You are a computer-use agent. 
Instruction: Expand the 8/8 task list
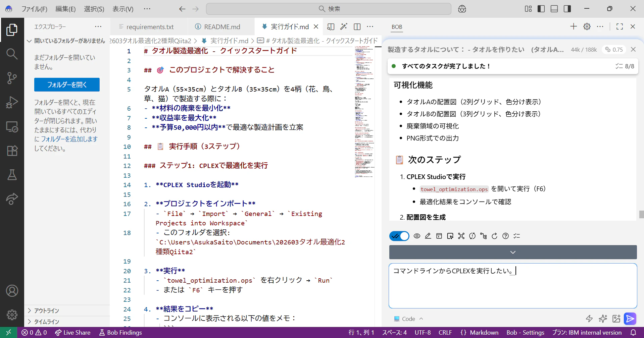625,66
